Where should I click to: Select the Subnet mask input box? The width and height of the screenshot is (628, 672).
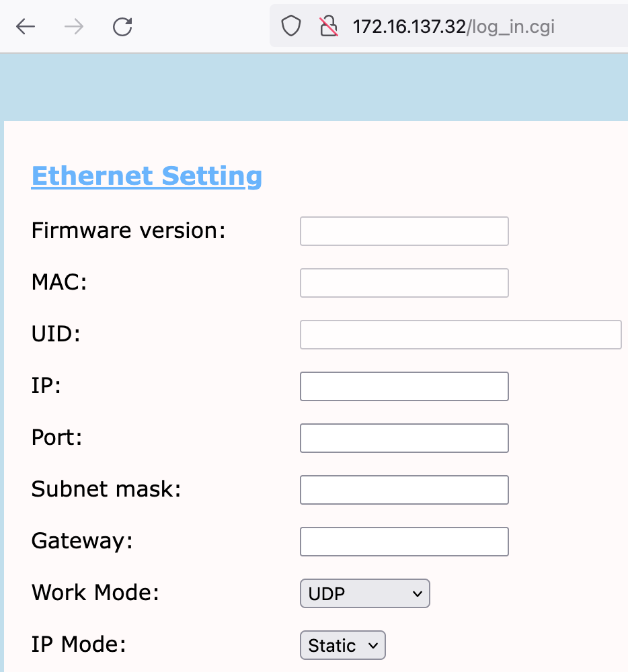[404, 490]
